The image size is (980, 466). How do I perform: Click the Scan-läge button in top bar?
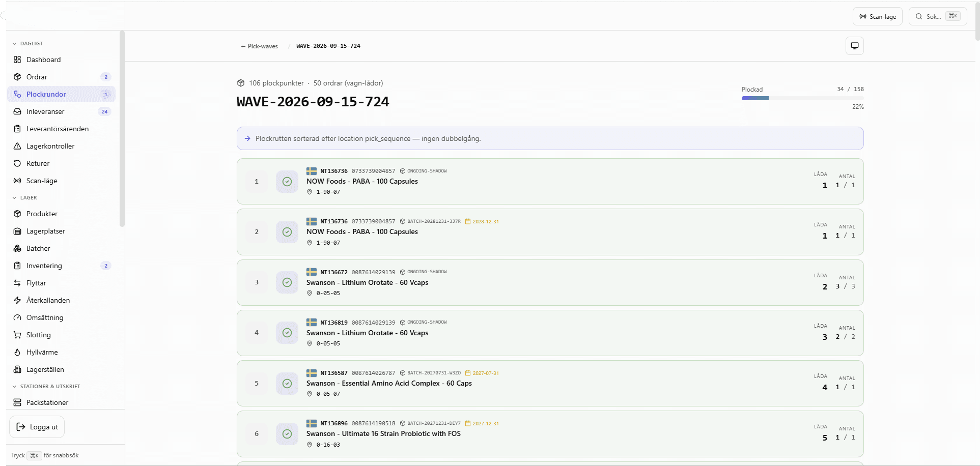coord(878,16)
